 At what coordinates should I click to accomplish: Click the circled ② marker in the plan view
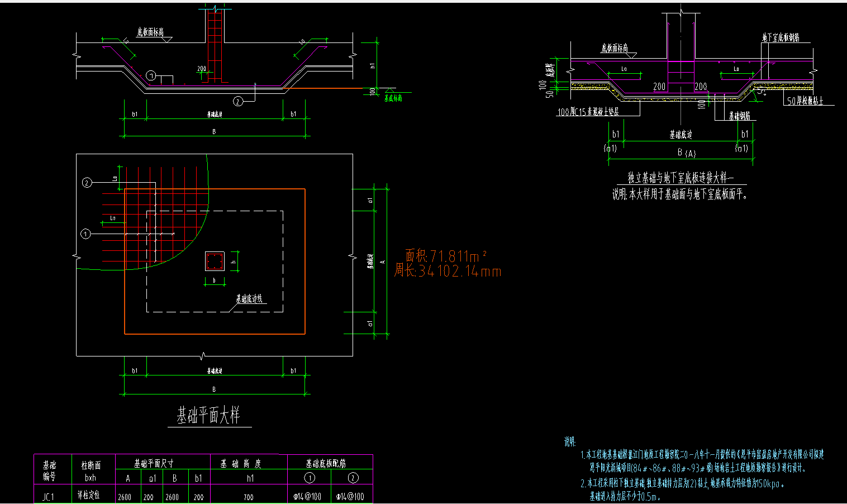[87, 182]
